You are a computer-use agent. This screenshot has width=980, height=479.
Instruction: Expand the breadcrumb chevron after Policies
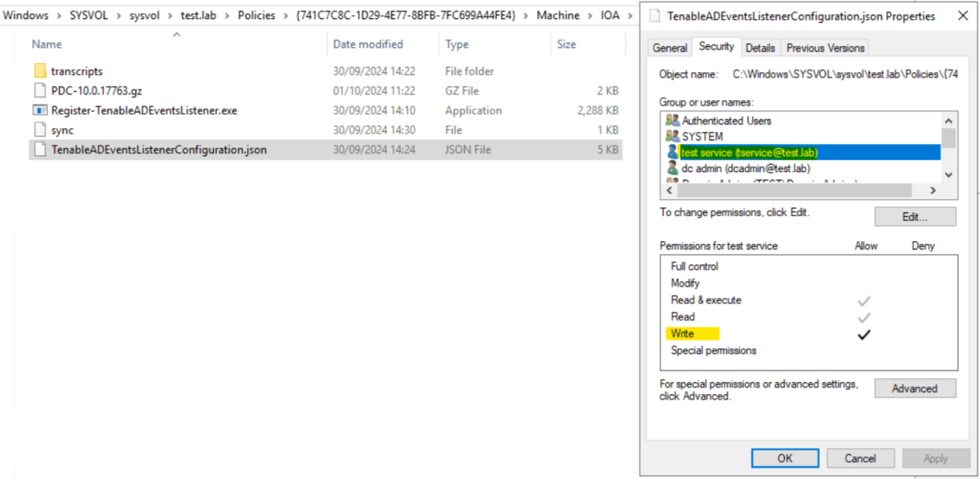(285, 16)
